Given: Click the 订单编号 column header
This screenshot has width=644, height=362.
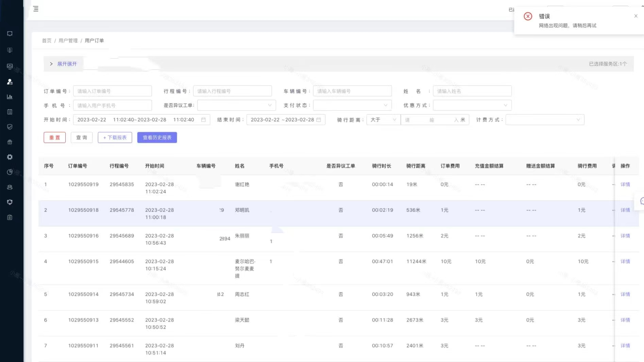Looking at the screenshot, I should pos(78,166).
